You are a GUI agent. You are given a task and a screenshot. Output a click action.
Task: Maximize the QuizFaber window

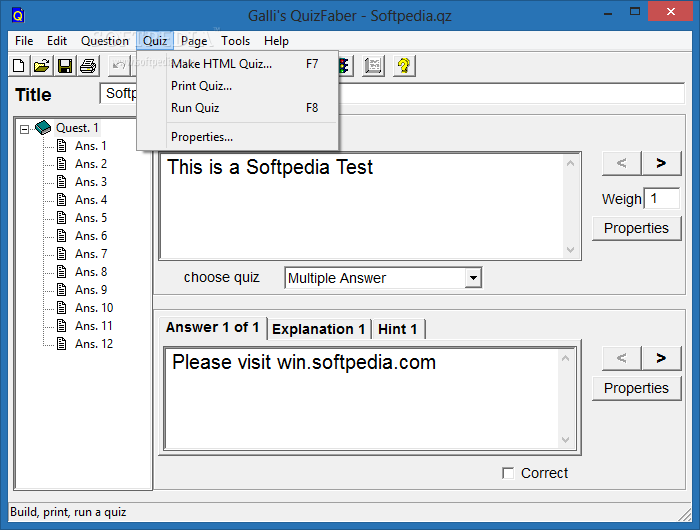point(634,12)
